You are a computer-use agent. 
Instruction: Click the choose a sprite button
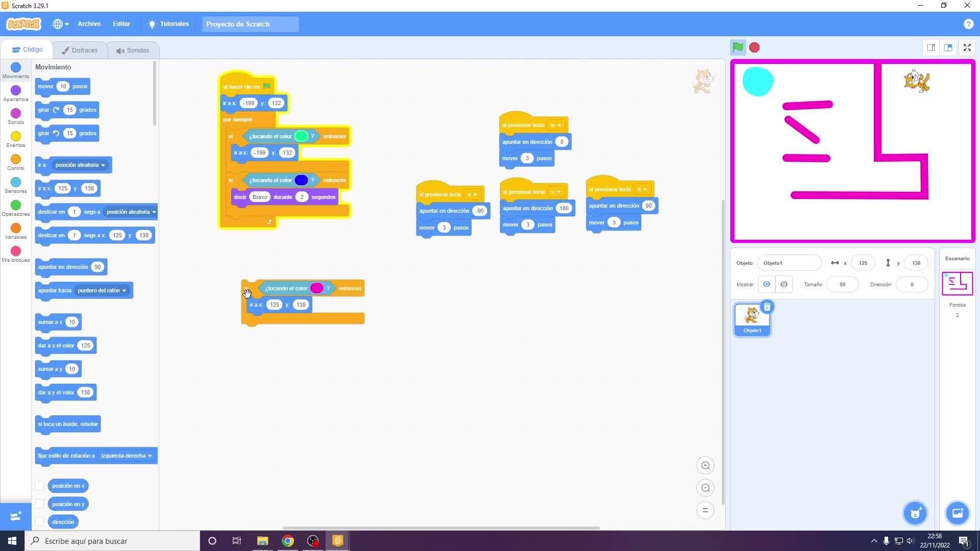[915, 513]
